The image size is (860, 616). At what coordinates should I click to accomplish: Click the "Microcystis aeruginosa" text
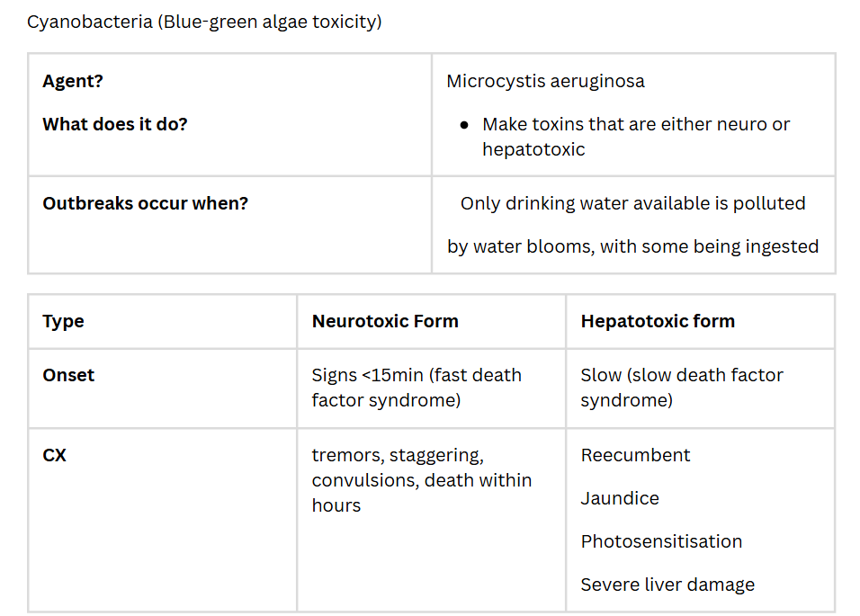tap(545, 81)
